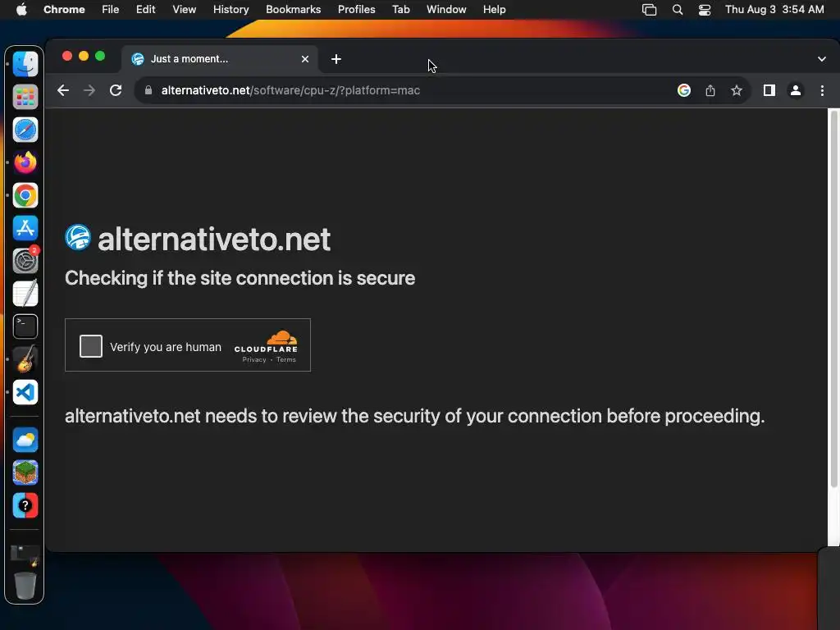Open the Help menu
This screenshot has height=630, width=840.
pyautogui.click(x=494, y=9)
